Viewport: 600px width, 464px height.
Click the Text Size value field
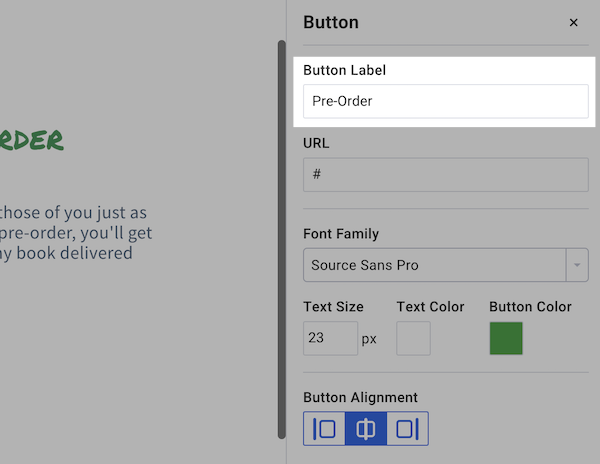[330, 338]
